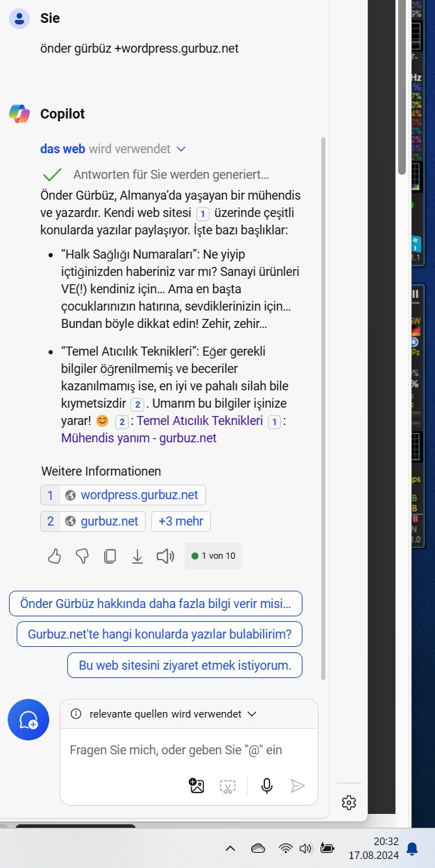Open source 2 gurbuz.net
This screenshot has height=868, width=435.
click(x=93, y=521)
